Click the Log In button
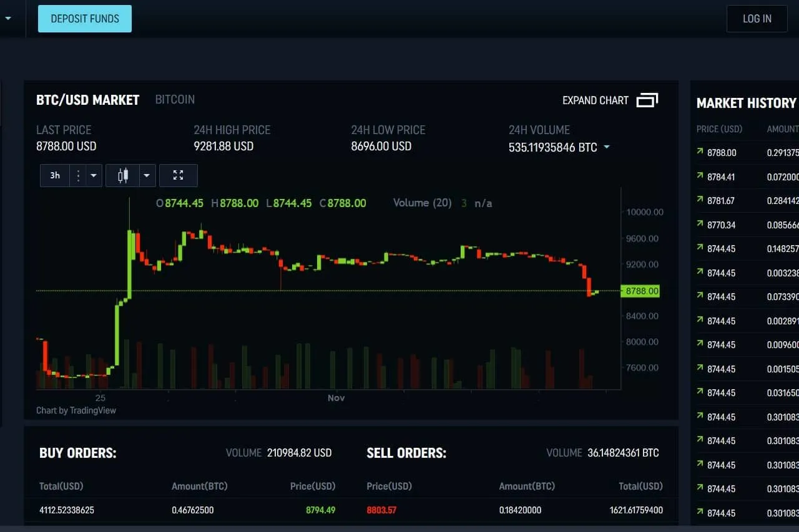Viewport: 799px width, 532px height. tap(757, 19)
